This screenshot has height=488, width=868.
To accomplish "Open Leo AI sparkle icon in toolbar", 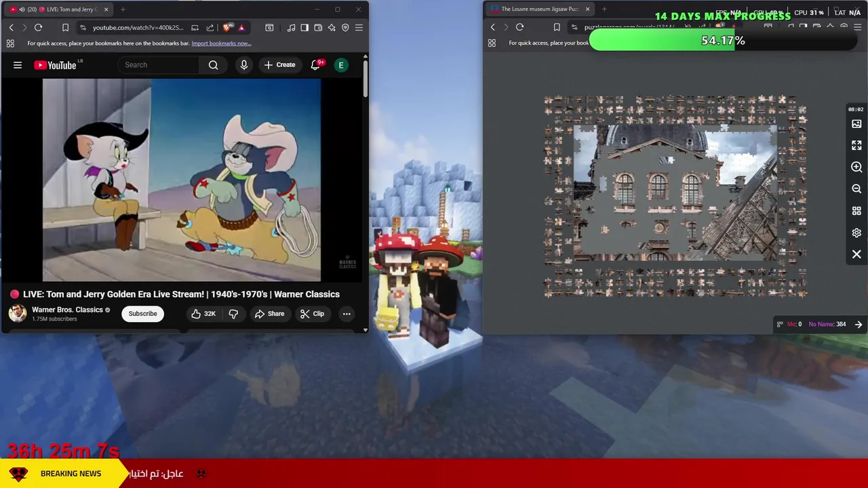I will click(332, 28).
